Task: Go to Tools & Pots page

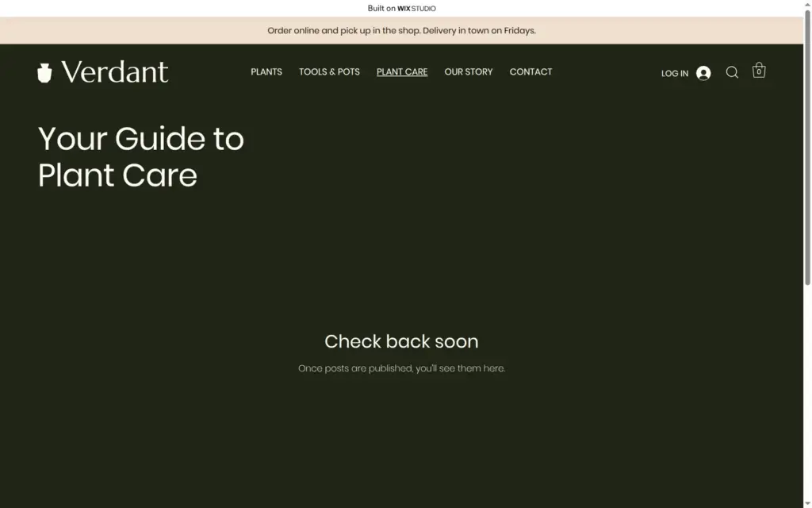Action: (x=329, y=72)
